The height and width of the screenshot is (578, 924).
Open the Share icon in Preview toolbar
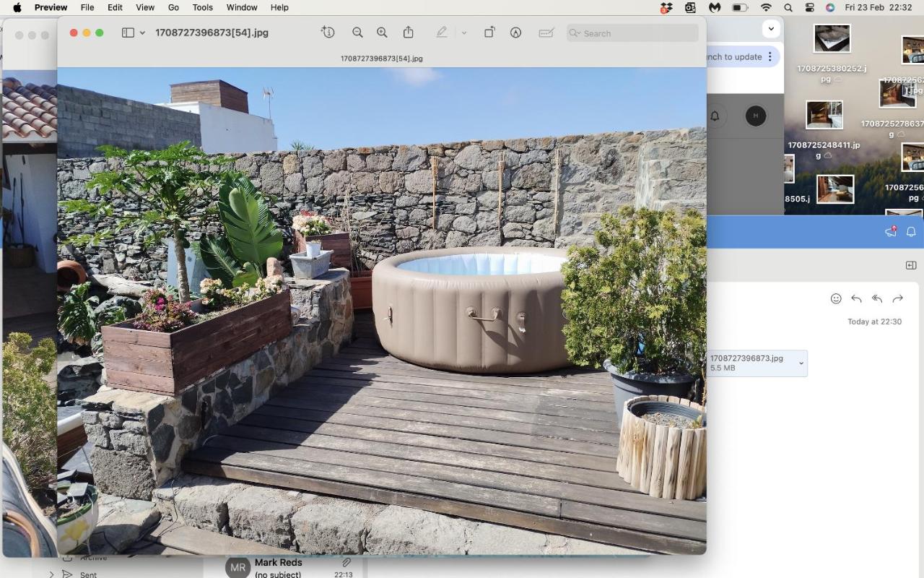point(409,33)
